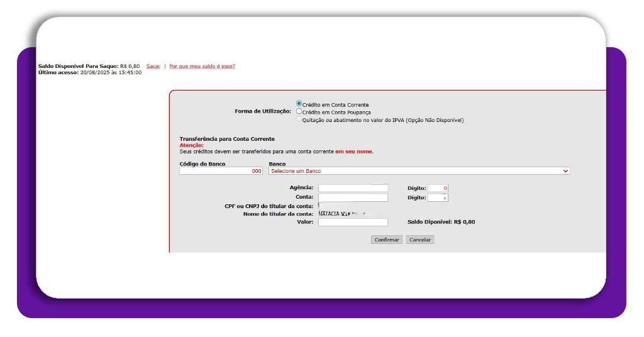The height and width of the screenshot is (337, 644).
Task: Choose Crédito em Conta Poupança radio option
Action: point(299,111)
